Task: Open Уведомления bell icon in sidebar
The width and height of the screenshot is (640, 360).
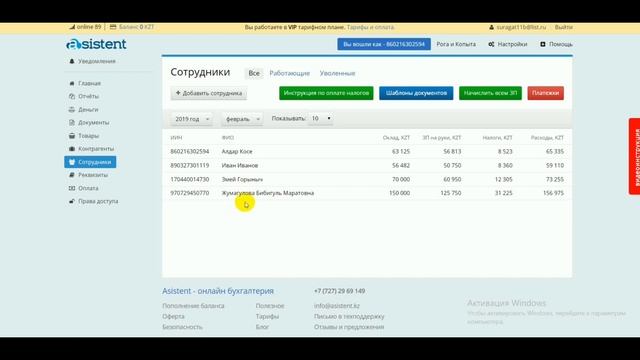Action: [72, 61]
